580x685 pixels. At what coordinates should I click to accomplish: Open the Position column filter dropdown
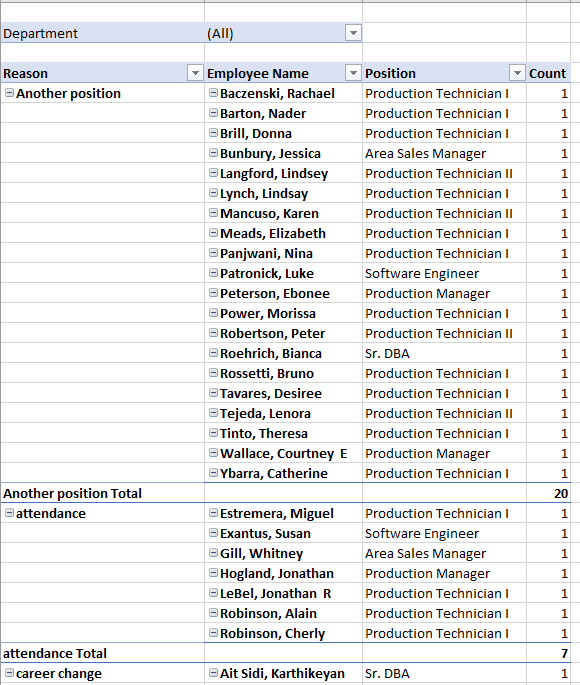tap(517, 73)
